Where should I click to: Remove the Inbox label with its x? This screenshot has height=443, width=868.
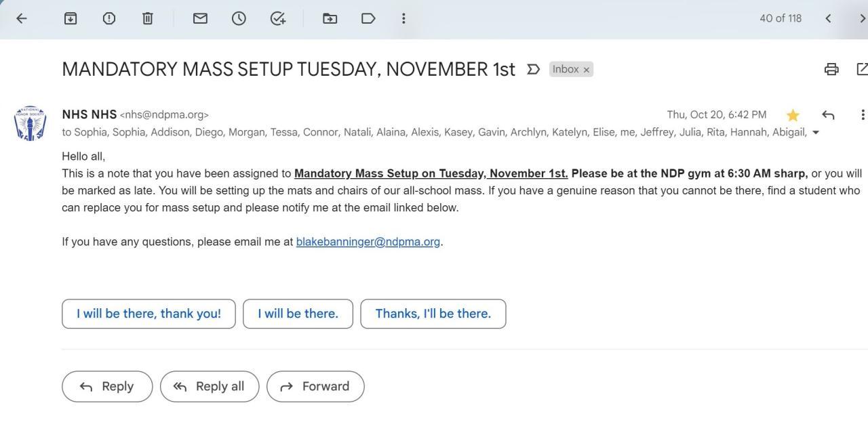coord(587,70)
